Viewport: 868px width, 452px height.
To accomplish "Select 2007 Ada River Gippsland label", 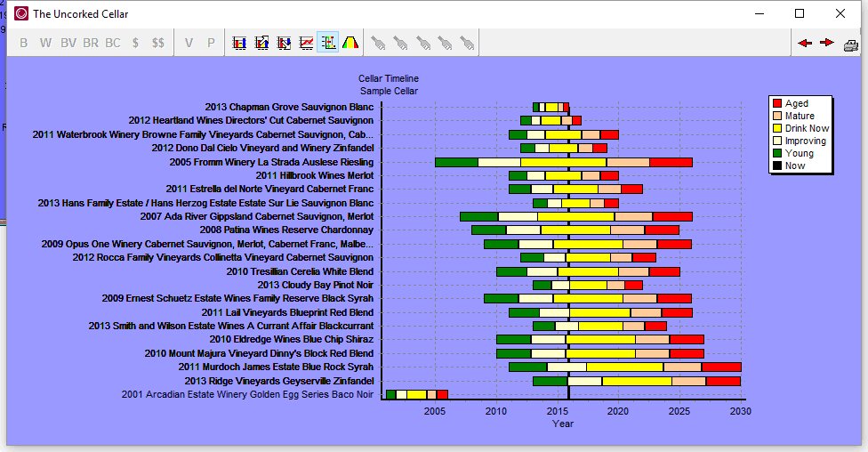I will pos(256,216).
